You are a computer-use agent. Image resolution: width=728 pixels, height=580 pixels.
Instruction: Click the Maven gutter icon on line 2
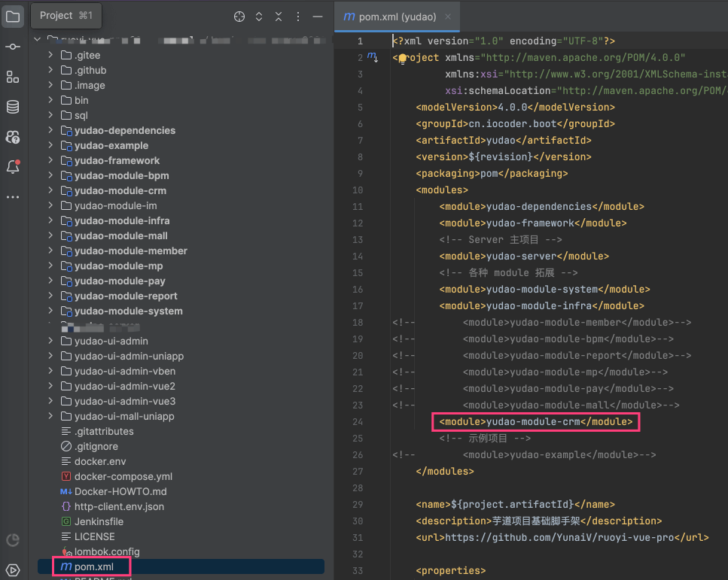(x=372, y=57)
